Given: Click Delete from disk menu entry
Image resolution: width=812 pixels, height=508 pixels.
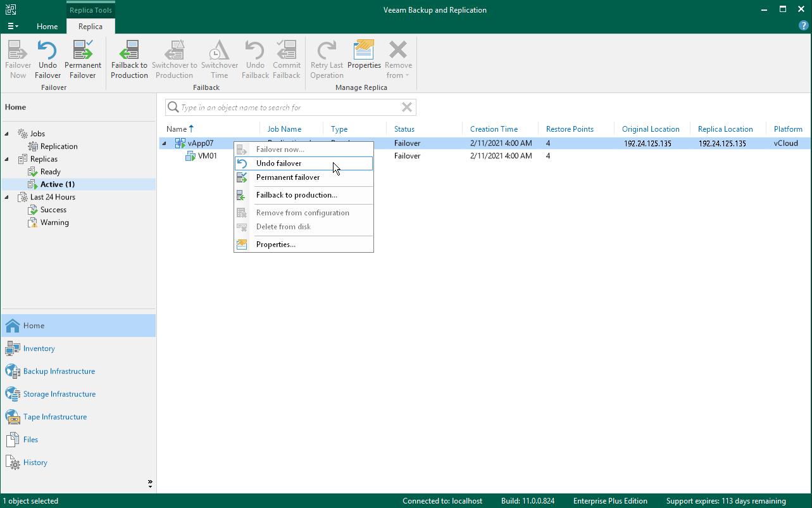Looking at the screenshot, I should [x=304, y=227].
